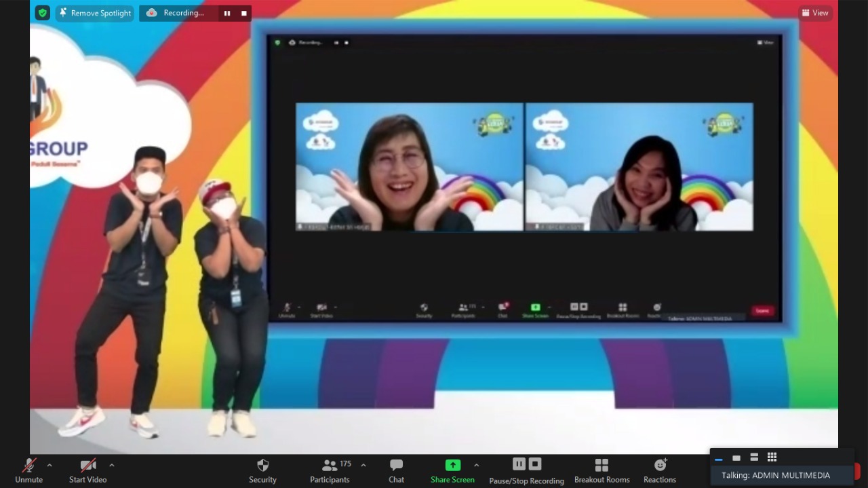Switch thumbnail panel to stacked strip view
868x488 pixels.
point(754,457)
